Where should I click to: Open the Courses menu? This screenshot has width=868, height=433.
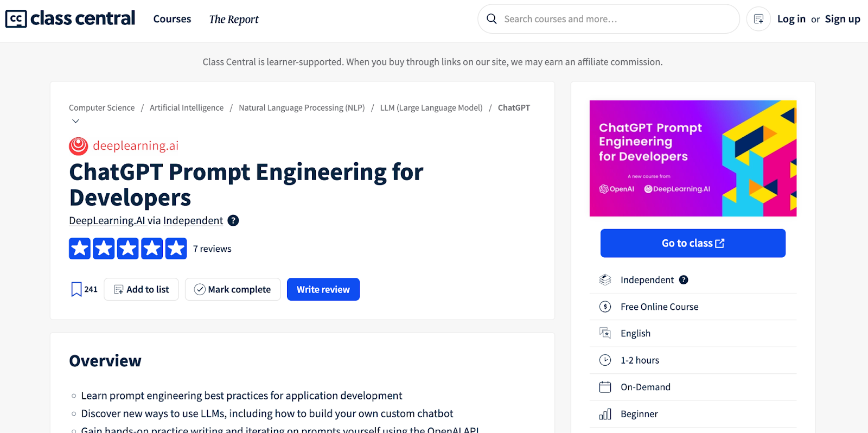tap(172, 19)
